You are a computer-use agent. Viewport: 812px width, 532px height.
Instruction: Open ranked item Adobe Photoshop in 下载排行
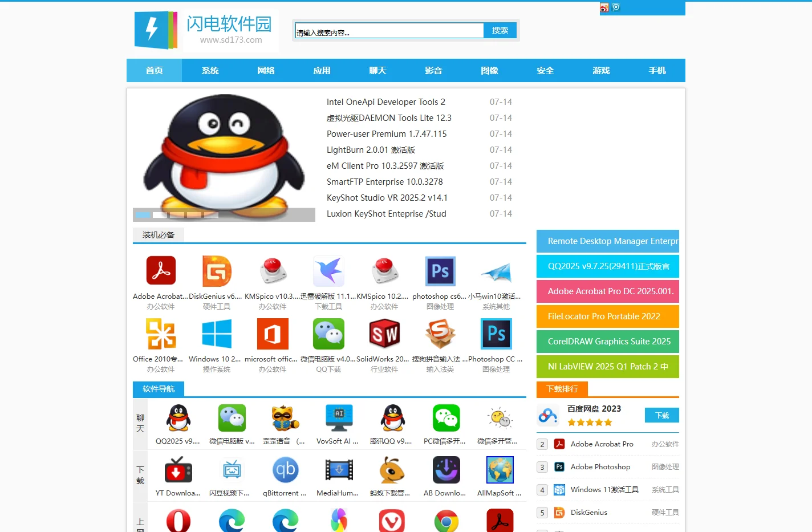600,467
